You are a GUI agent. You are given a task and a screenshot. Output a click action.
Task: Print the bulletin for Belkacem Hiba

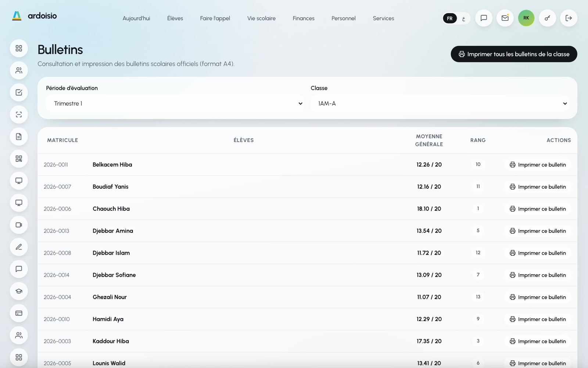click(538, 164)
